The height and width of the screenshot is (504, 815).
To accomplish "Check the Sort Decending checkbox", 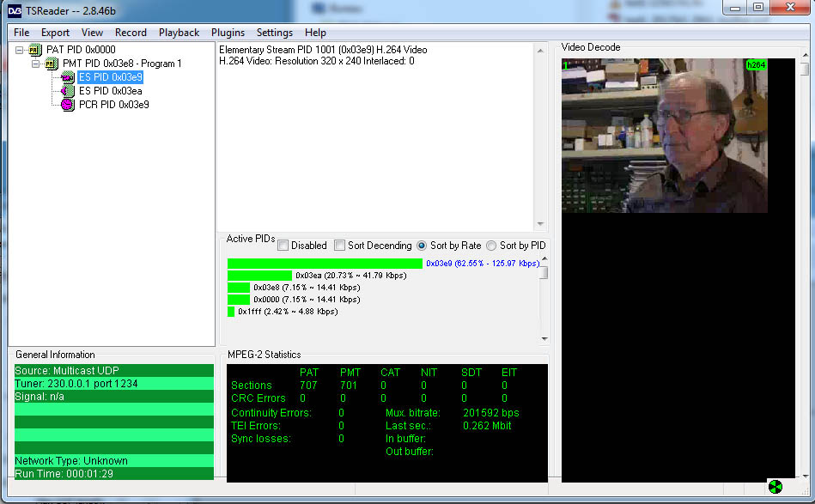I will click(339, 246).
